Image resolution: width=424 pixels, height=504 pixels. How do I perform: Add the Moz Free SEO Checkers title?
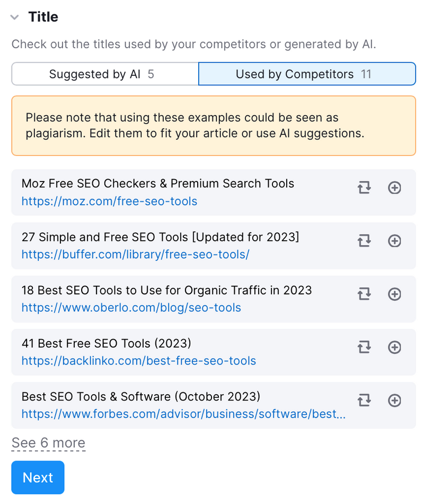pos(394,188)
